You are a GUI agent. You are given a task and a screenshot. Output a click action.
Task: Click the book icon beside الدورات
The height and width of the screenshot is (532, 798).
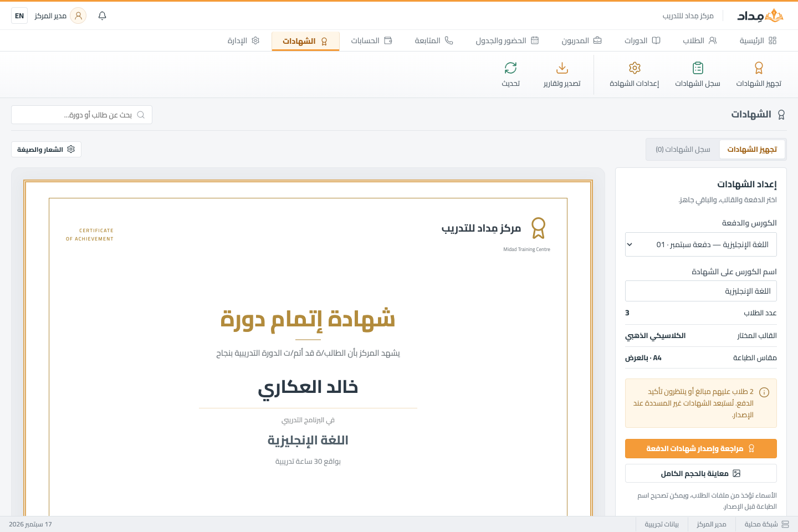[x=656, y=40]
